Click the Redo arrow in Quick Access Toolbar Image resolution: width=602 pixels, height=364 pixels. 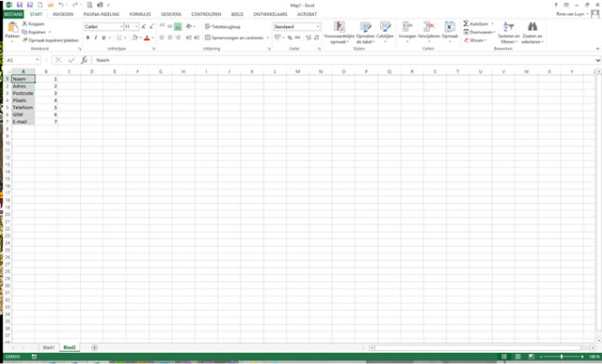pyautogui.click(x=75, y=5)
